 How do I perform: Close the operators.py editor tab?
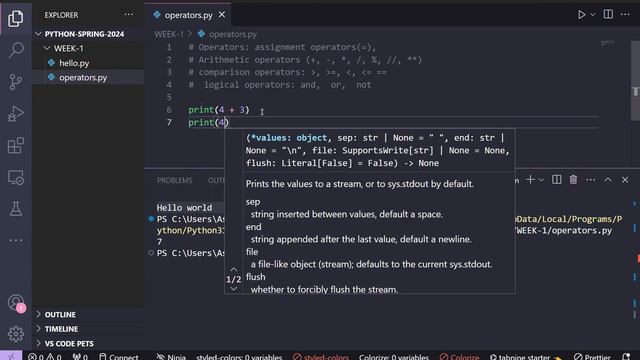[x=222, y=15]
